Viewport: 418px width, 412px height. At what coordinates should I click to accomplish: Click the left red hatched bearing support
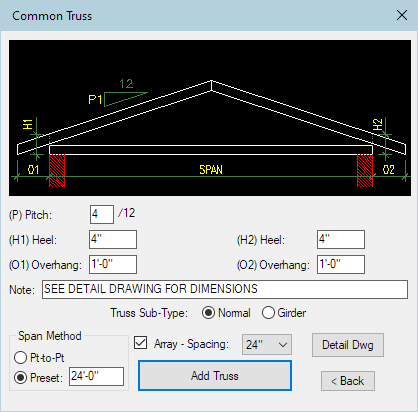point(57,170)
